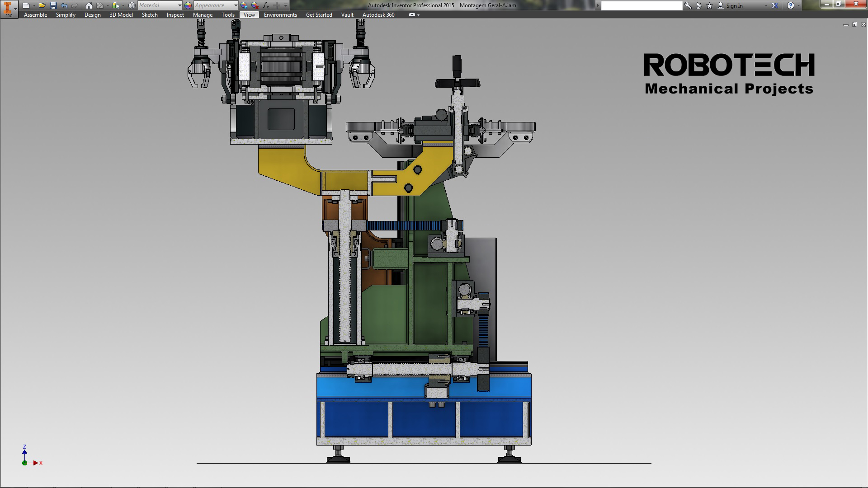Close the Montagem Geral-A document window
Viewport: 868px width, 488px height.
coord(863,25)
